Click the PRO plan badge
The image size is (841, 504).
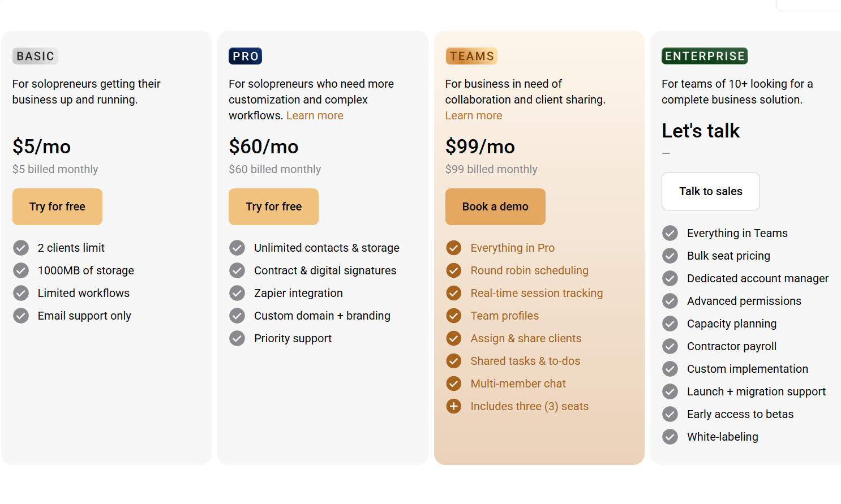(245, 56)
